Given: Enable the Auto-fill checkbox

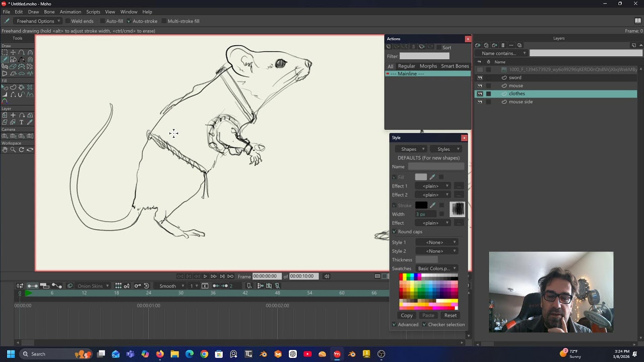Looking at the screenshot, I should [103, 21].
